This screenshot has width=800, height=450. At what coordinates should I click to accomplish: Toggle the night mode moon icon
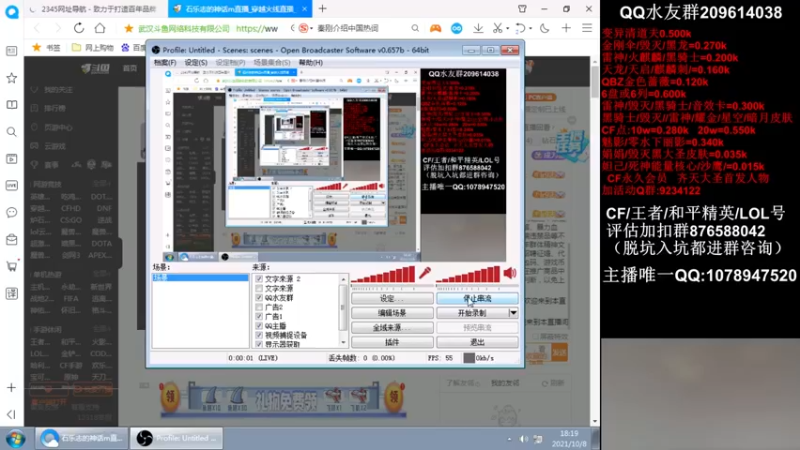pyautogui.click(x=545, y=28)
